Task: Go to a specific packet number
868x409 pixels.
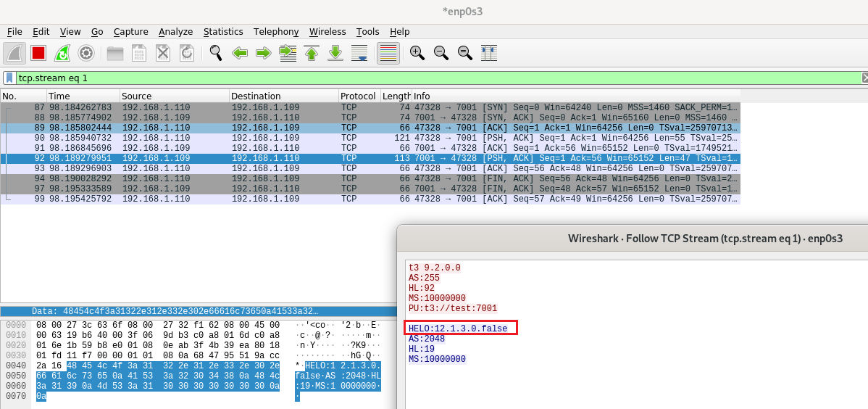Action: 288,53
